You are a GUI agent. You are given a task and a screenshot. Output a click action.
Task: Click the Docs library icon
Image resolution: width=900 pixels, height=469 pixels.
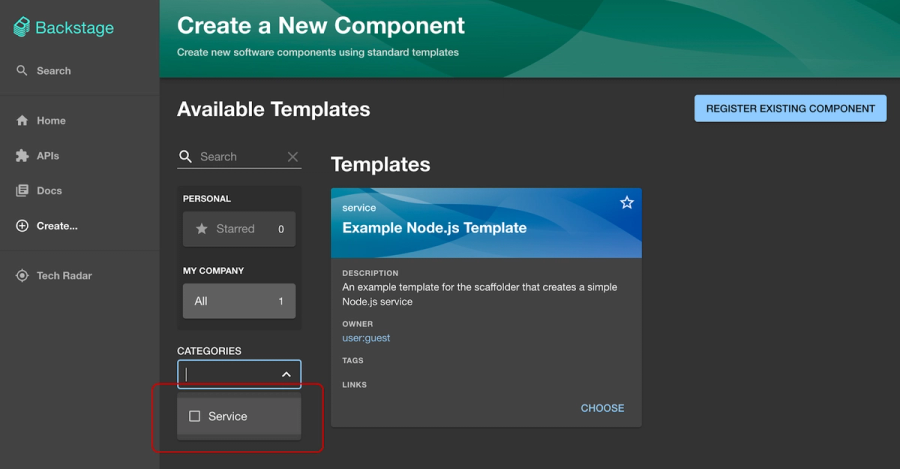click(22, 191)
